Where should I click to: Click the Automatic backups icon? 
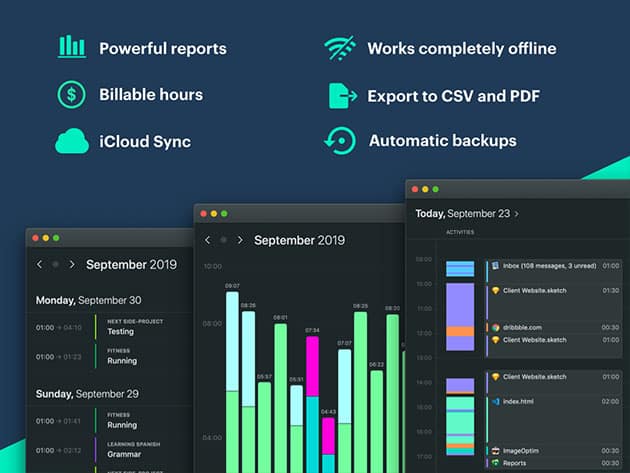tap(341, 141)
